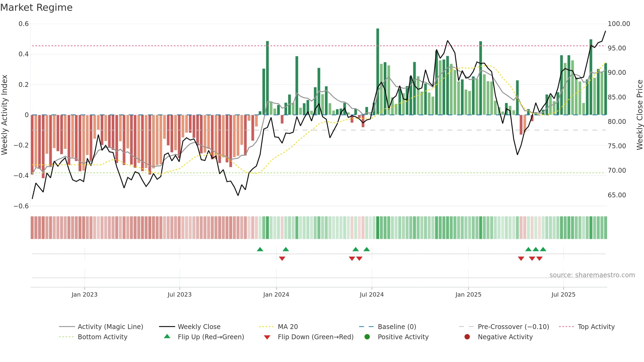Viewport: 644px width, 362px height.
Task: Click the Weekly Activity Index axis title
Action: (x=5, y=115)
